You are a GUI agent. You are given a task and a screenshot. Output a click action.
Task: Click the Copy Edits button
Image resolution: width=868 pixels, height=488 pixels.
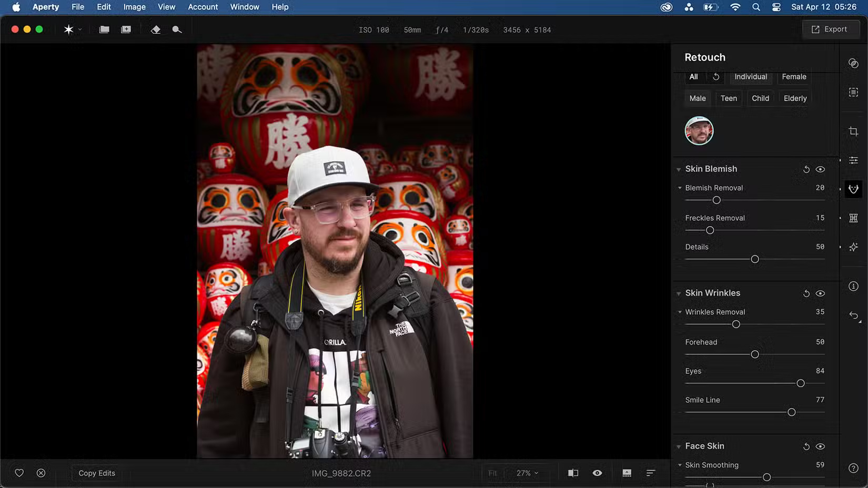point(96,473)
